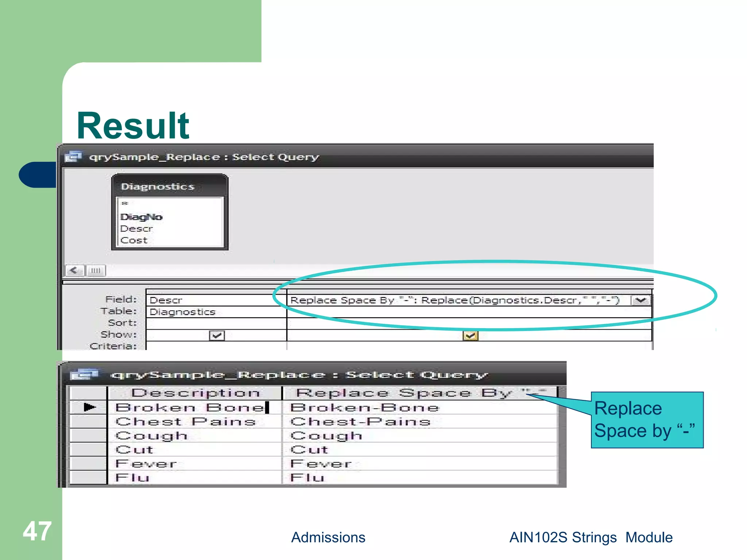The width and height of the screenshot is (747, 560).
Task: Click the Diagnostics table box title bar
Action: pos(170,186)
